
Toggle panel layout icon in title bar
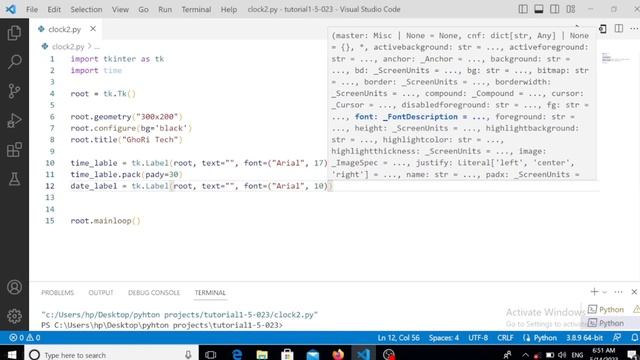click(539, 9)
